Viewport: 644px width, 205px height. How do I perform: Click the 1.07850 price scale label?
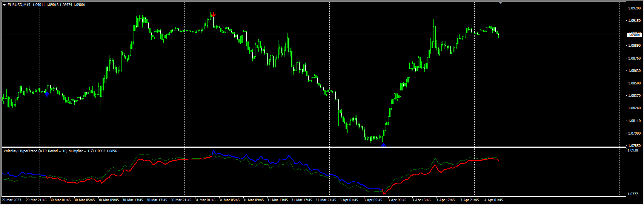635,146
